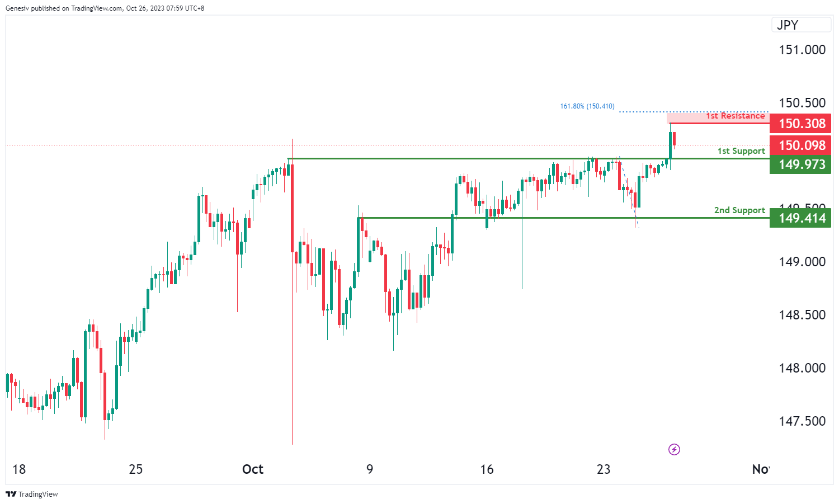839x504 pixels.
Task: Click the red 150.308 resistance price tag
Action: [x=800, y=124]
